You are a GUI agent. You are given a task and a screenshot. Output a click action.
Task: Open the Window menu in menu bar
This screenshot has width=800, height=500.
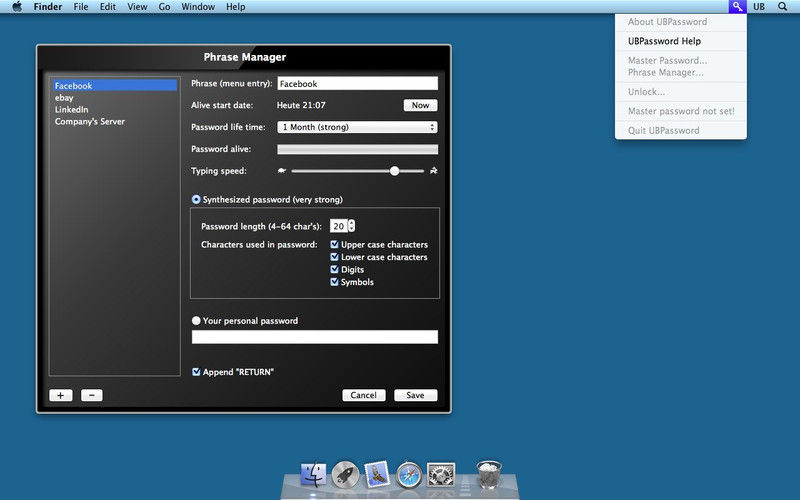197,7
